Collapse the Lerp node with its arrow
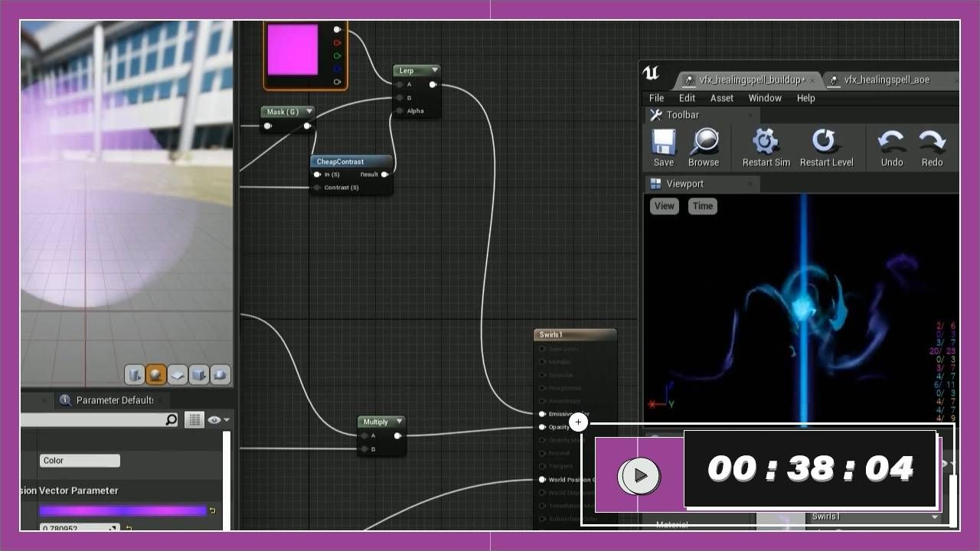 pos(435,70)
